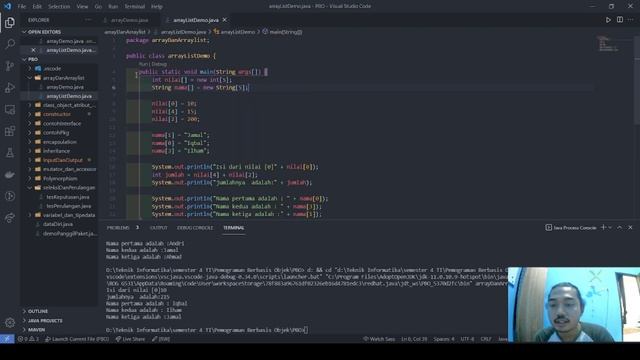Open the Extensions view icon
This screenshot has height=360, width=640.
coord(10,131)
